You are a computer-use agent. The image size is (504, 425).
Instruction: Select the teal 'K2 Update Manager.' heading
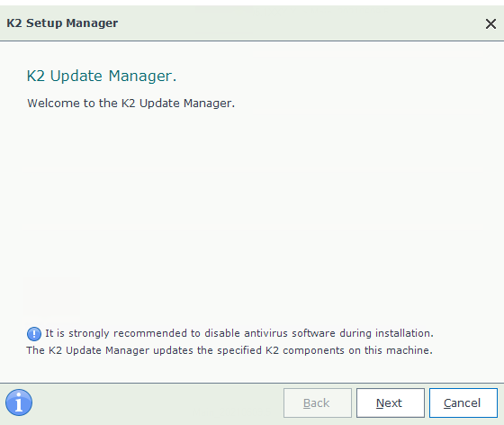click(x=102, y=77)
